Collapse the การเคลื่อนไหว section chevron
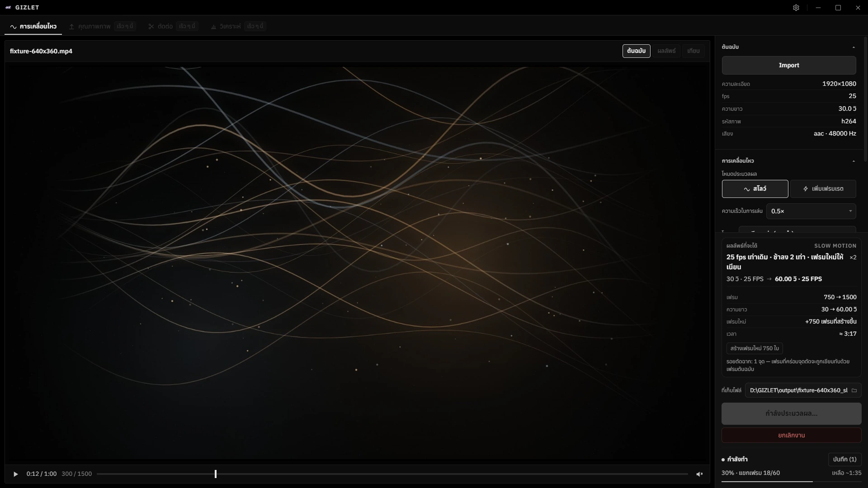The image size is (868, 488). [853, 161]
